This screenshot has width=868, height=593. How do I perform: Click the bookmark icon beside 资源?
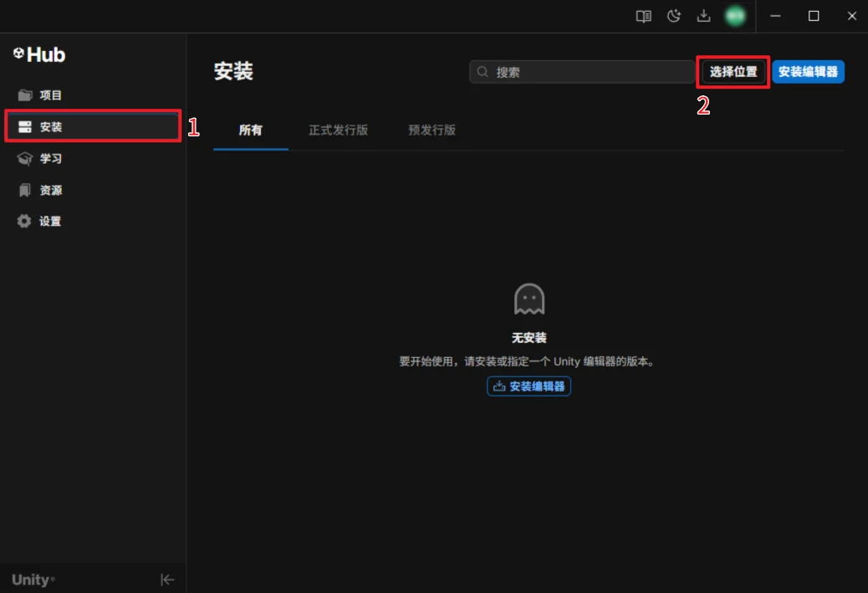(25, 190)
